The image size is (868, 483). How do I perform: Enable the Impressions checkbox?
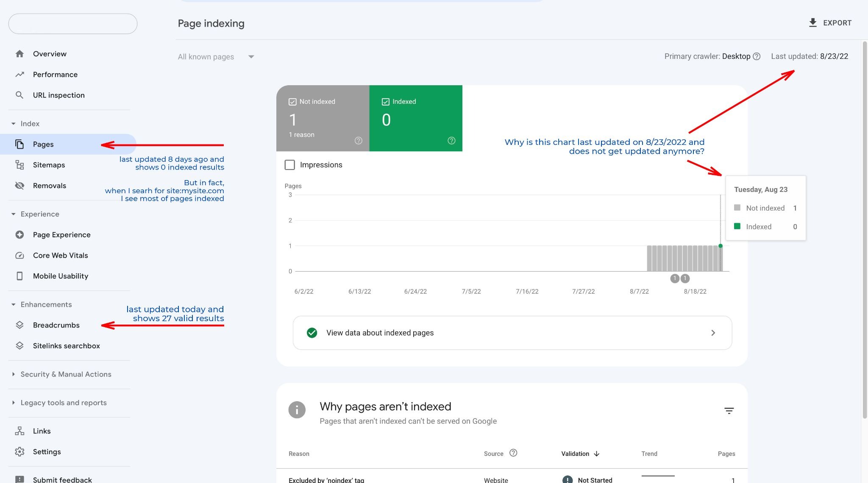tap(289, 165)
